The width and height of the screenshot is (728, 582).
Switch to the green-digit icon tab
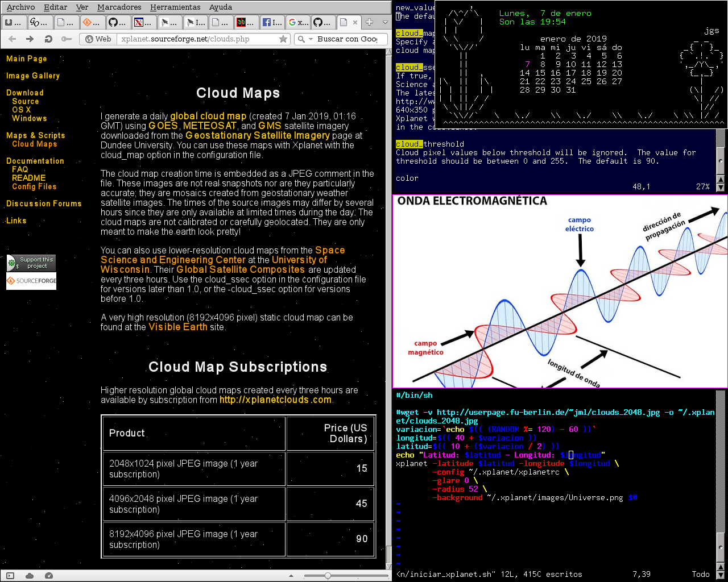coord(246,22)
